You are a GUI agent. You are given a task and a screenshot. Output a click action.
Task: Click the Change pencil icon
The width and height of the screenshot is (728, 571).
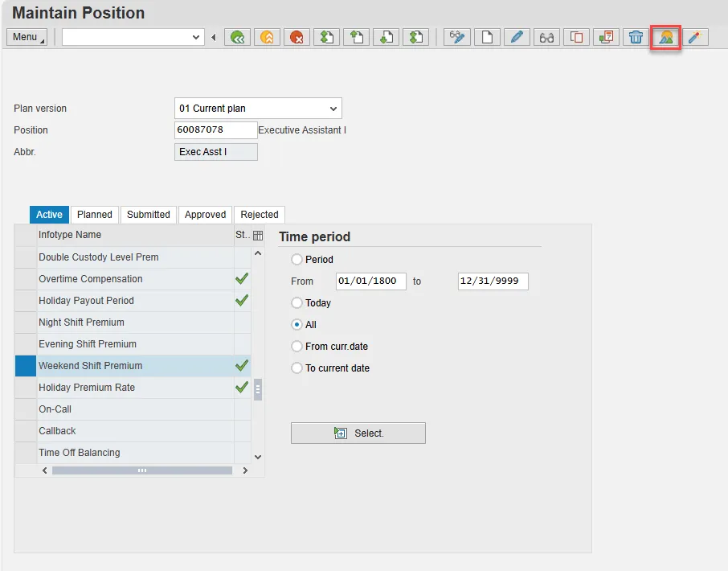[517, 37]
